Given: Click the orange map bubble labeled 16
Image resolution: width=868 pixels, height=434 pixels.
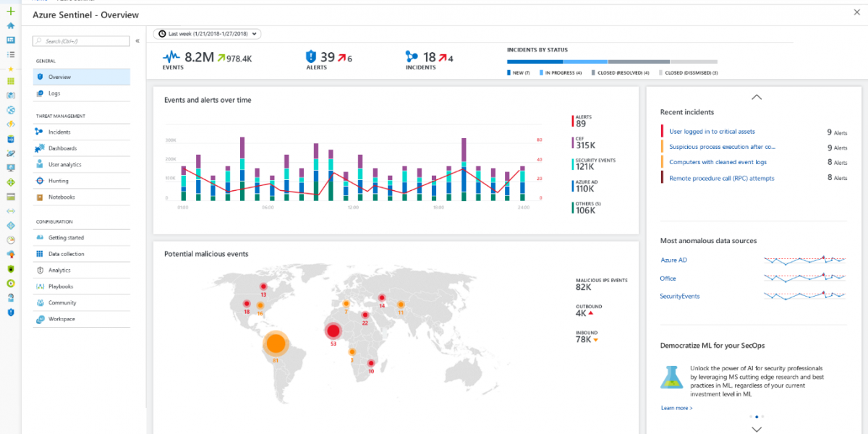Looking at the screenshot, I should (260, 306).
